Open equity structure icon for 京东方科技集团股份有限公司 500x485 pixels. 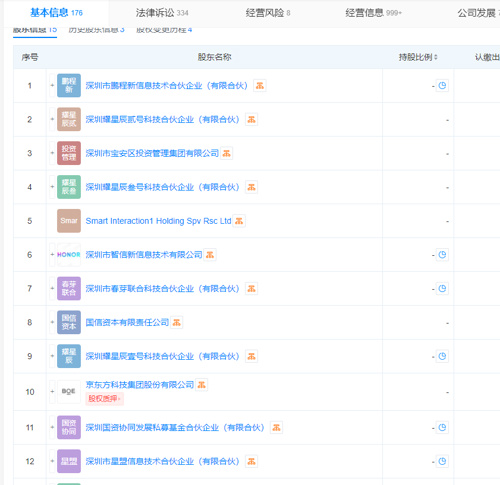[201, 385]
